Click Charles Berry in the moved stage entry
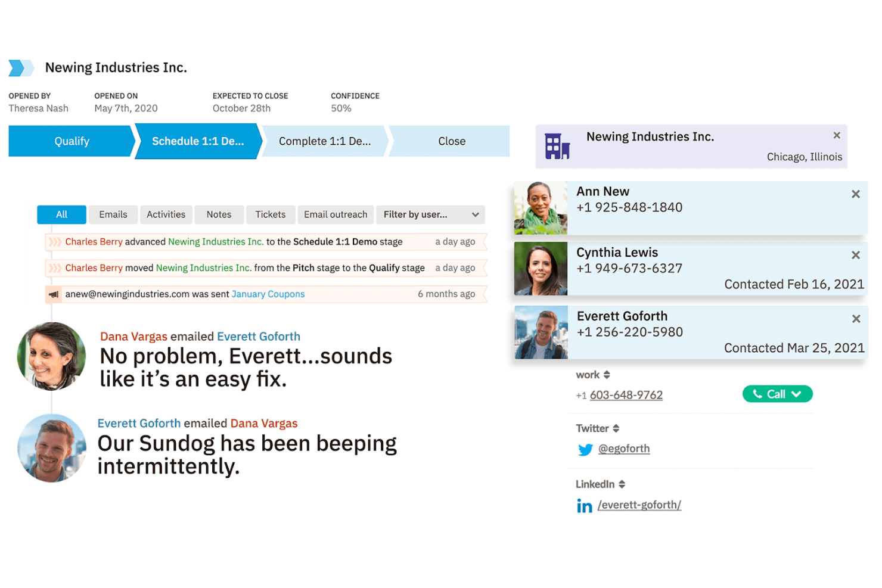882x588 pixels. point(94,268)
